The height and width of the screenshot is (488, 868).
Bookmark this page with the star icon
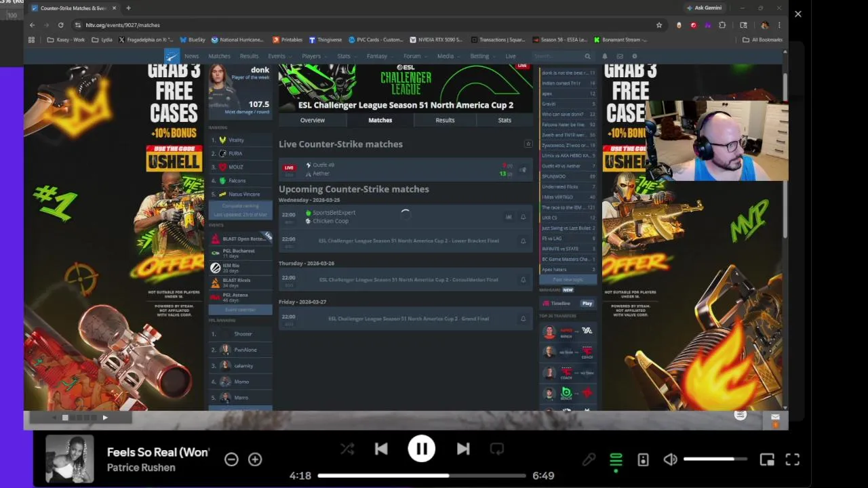658,25
